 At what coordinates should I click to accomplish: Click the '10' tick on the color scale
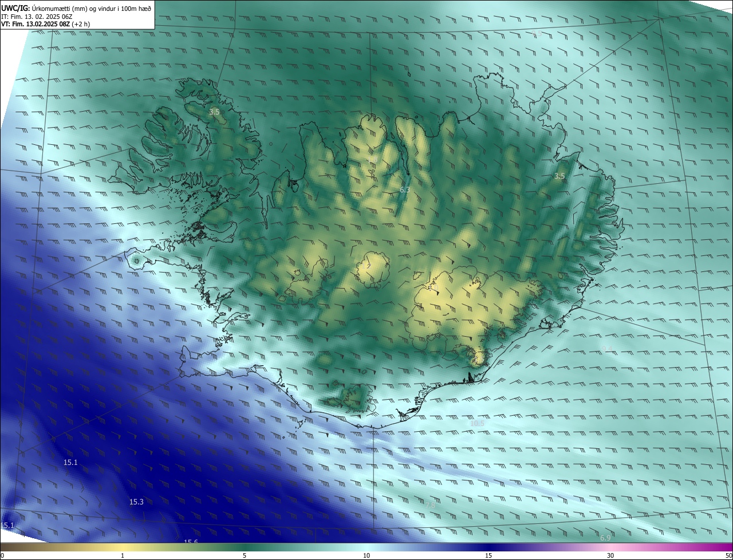[366, 555]
